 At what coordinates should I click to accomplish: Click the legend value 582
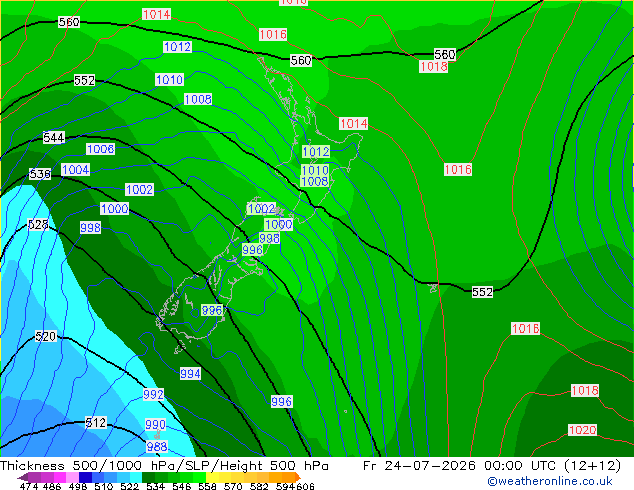(259, 486)
